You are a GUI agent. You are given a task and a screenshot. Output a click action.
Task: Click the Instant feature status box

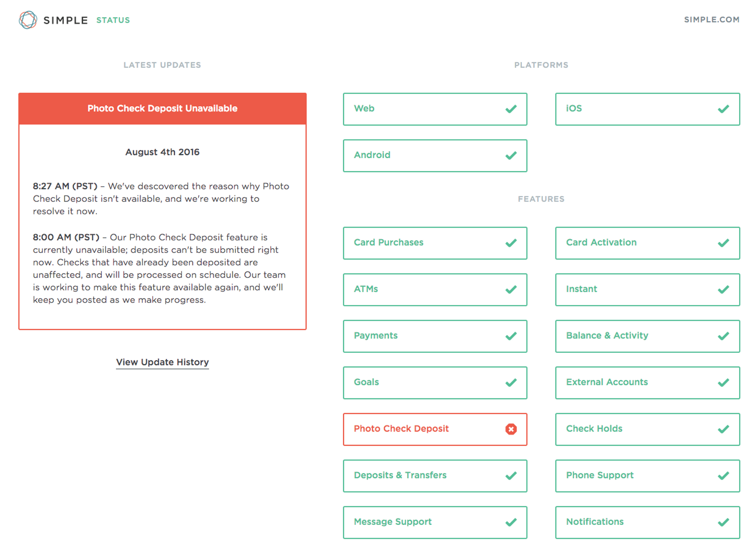tap(647, 289)
